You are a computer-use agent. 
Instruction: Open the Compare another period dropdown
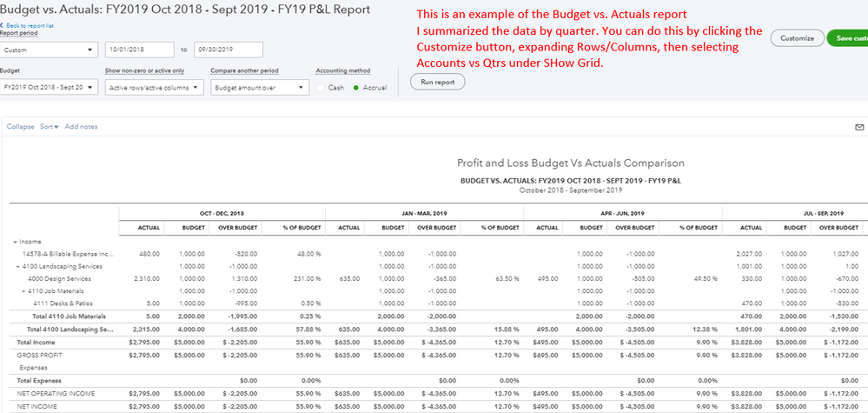pyautogui.click(x=260, y=87)
